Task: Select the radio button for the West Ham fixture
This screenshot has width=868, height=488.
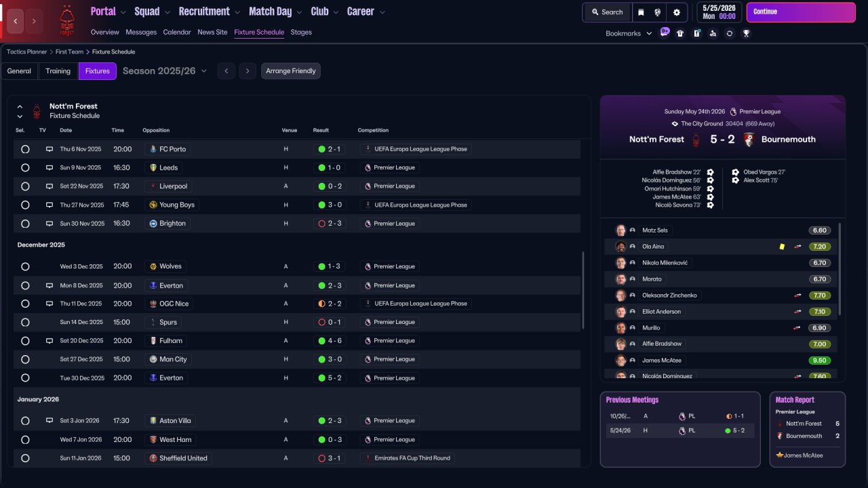Action: pos(25,439)
